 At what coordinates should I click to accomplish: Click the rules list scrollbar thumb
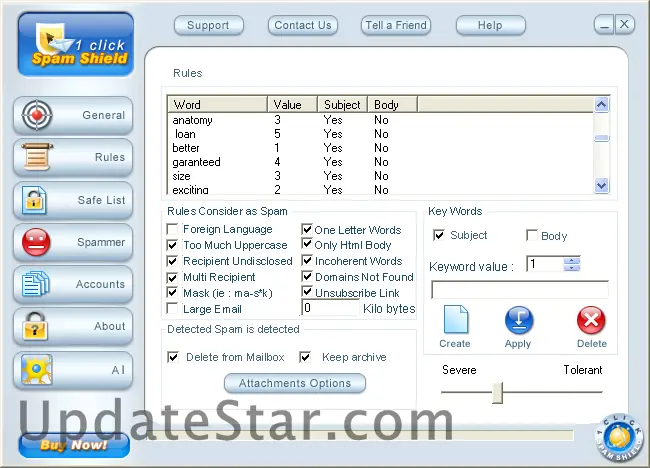tap(601, 138)
